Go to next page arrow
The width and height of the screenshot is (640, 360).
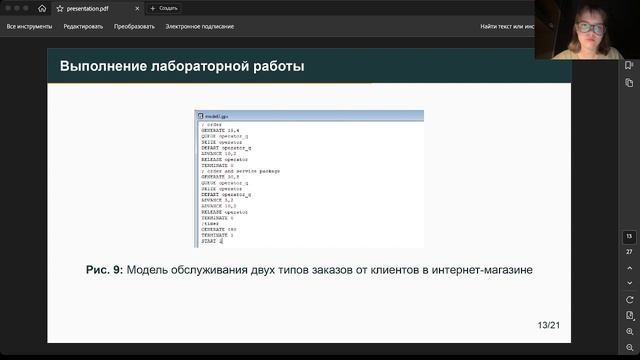629,283
